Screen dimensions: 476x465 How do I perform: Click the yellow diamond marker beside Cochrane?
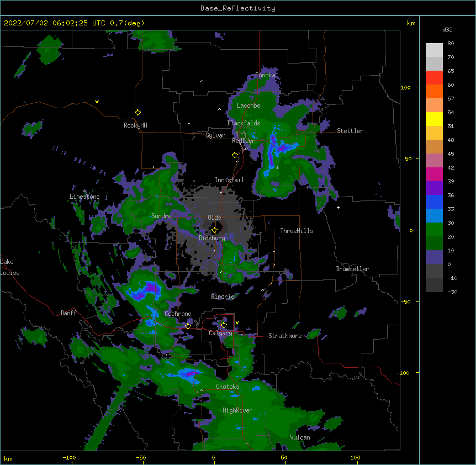(x=188, y=326)
